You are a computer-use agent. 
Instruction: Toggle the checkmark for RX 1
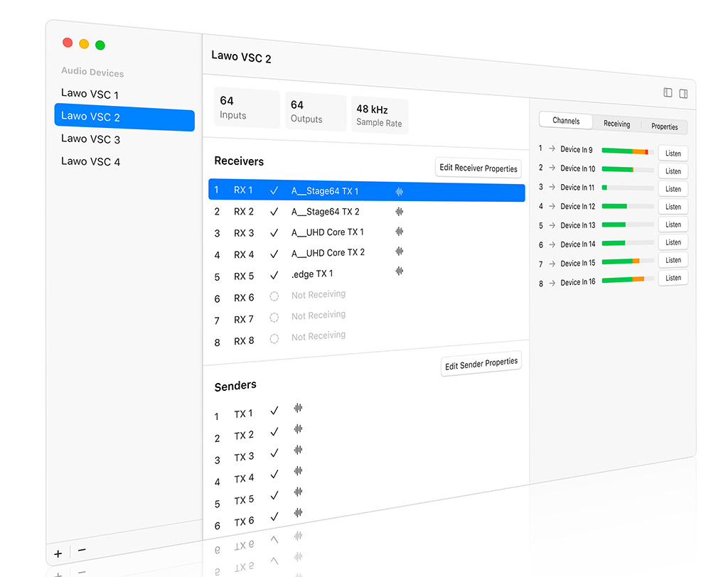[274, 190]
